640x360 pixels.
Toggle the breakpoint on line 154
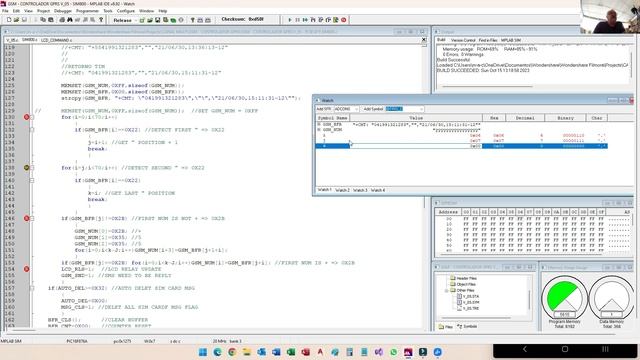coord(27,269)
